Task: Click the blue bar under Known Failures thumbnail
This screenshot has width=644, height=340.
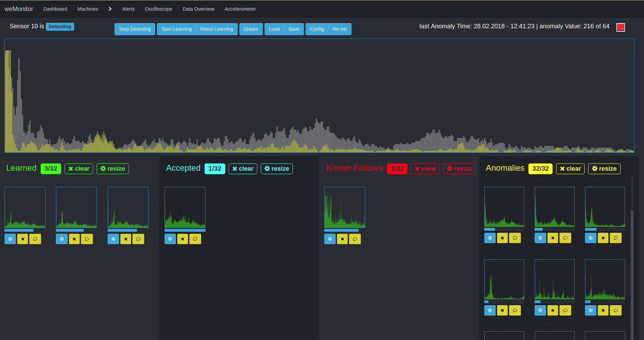Action: tap(341, 230)
